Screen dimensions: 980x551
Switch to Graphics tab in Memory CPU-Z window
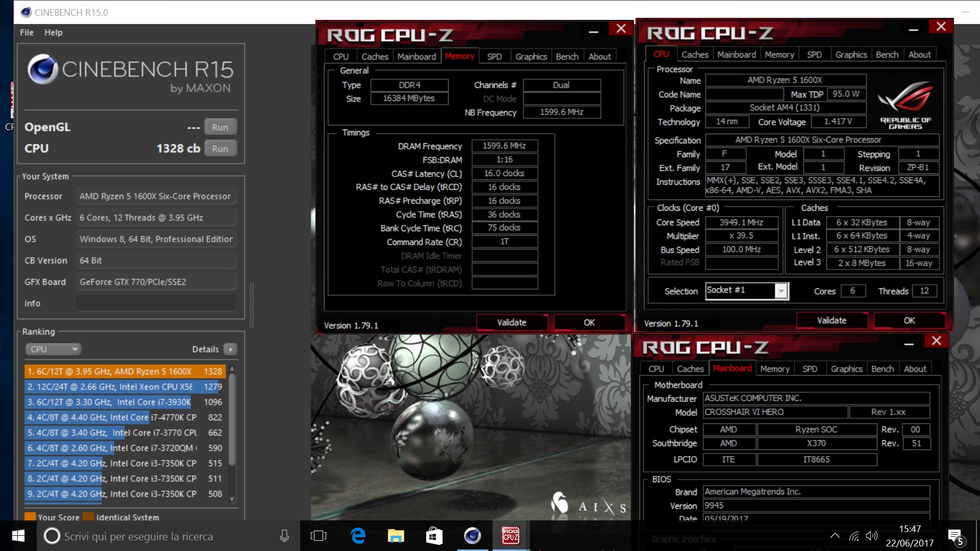tap(531, 57)
